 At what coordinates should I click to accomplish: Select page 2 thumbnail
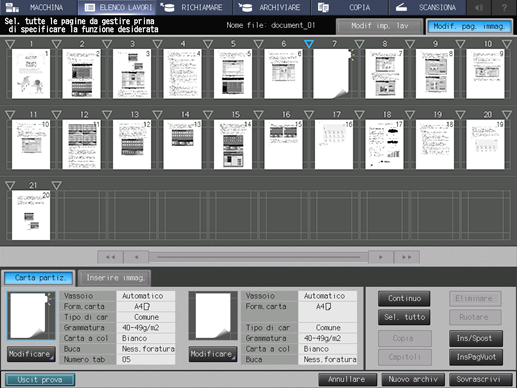click(81, 74)
